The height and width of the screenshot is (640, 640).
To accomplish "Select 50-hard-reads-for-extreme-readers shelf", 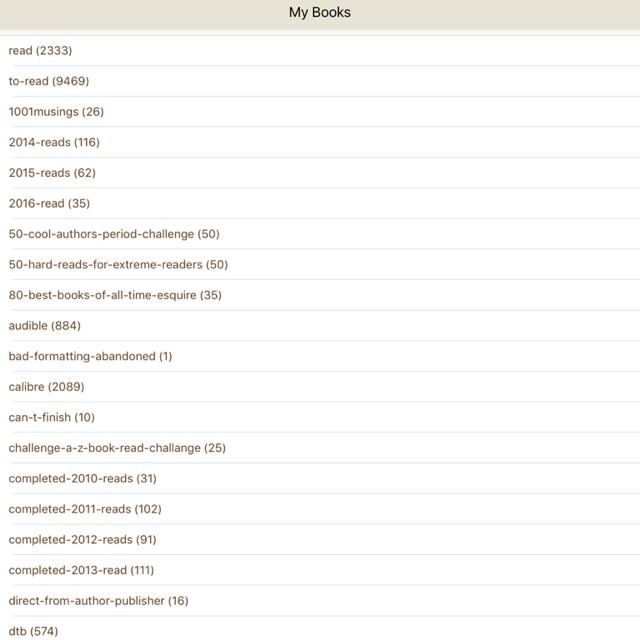I will [118, 265].
